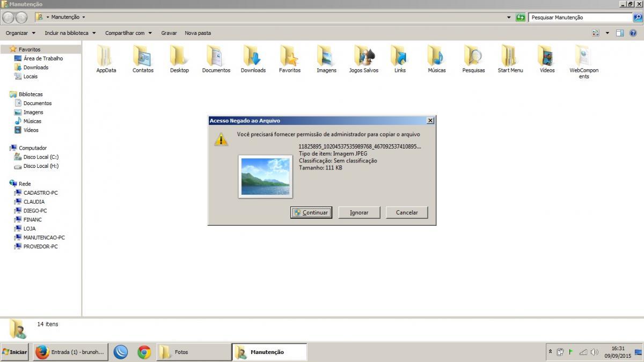
Task: Click the refresh button beside address bar
Action: [x=521, y=17]
